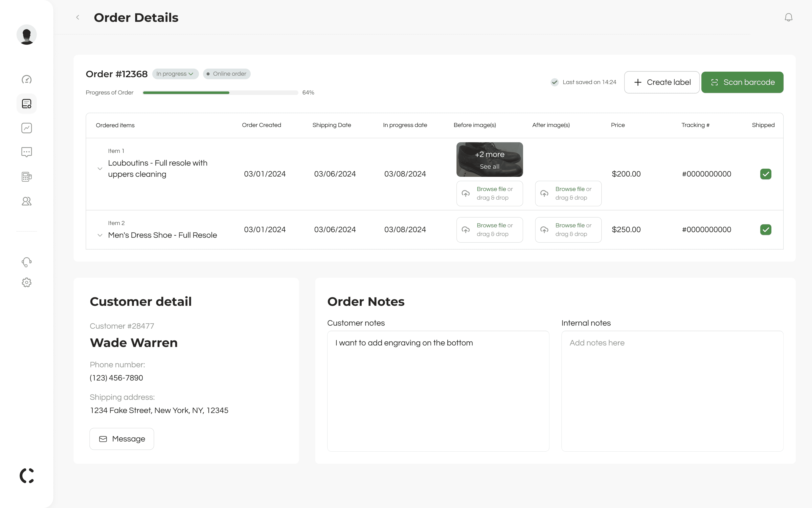Click the 64% progress value
Image resolution: width=812 pixels, height=508 pixels.
click(308, 93)
